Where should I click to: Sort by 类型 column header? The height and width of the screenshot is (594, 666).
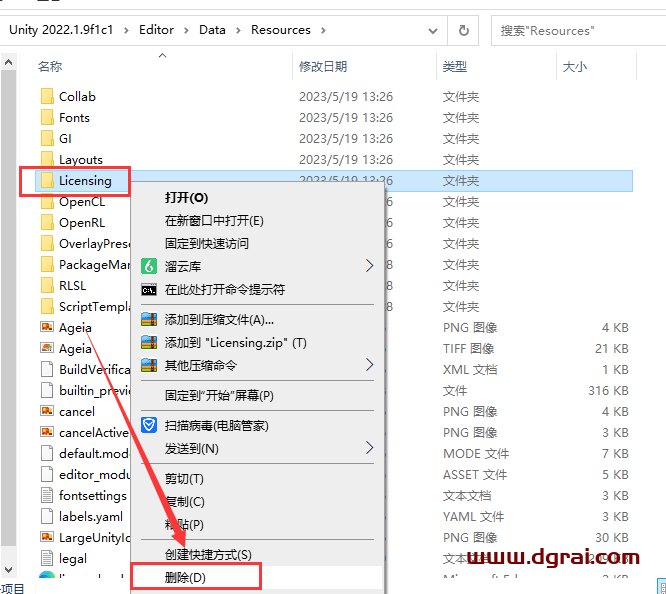(x=454, y=67)
